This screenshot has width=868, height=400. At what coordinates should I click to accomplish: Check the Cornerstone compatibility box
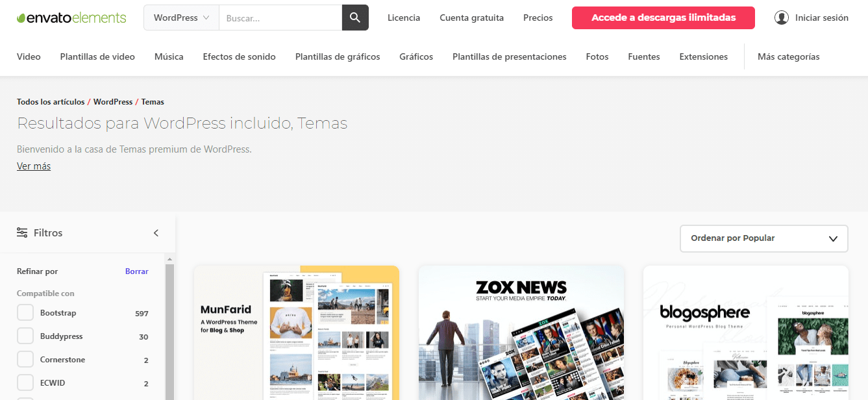point(25,360)
